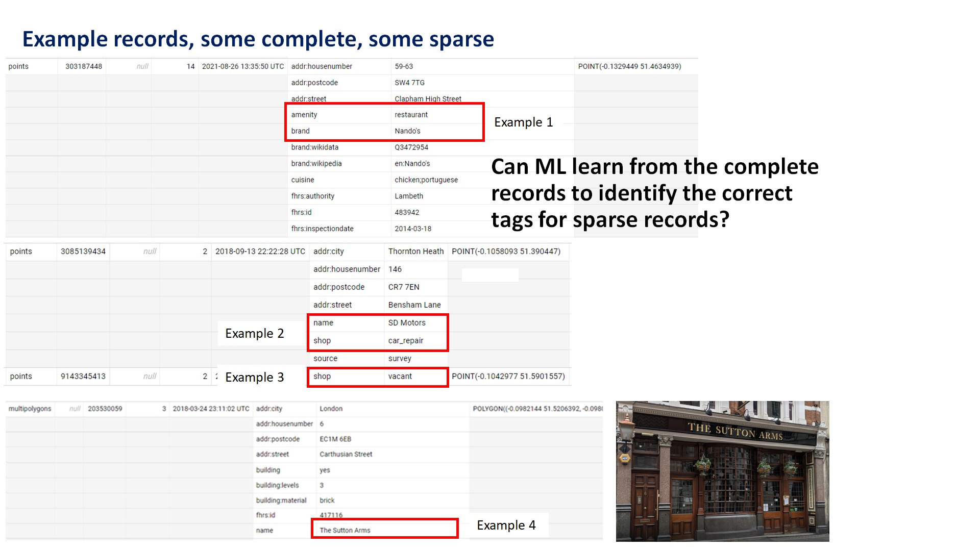The width and height of the screenshot is (980, 551).
Task: Click the vacant shop value cell
Action: [x=400, y=377]
